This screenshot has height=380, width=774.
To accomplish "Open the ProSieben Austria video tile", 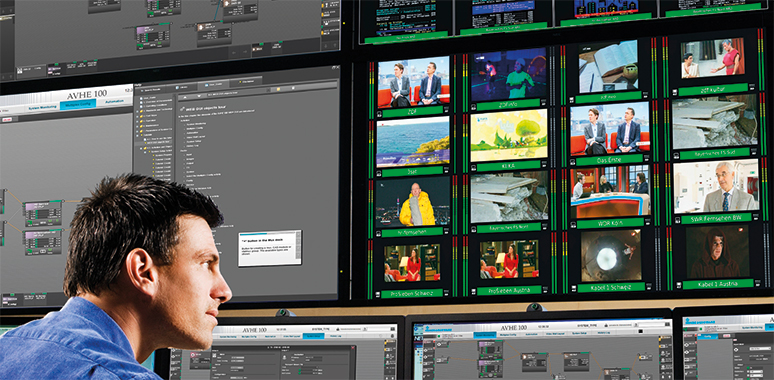I will coord(509,259).
